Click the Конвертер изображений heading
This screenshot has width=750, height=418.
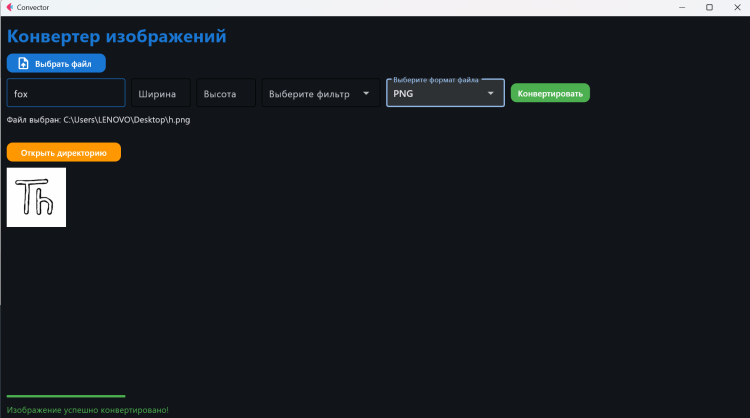[117, 37]
